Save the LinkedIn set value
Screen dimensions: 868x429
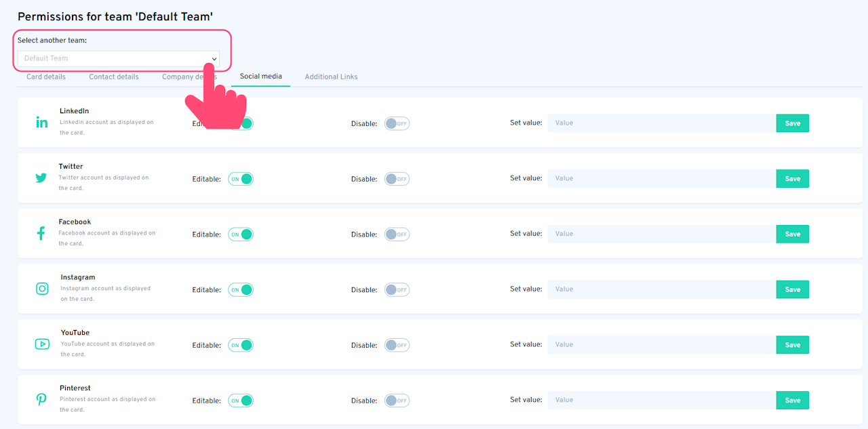[x=793, y=123]
